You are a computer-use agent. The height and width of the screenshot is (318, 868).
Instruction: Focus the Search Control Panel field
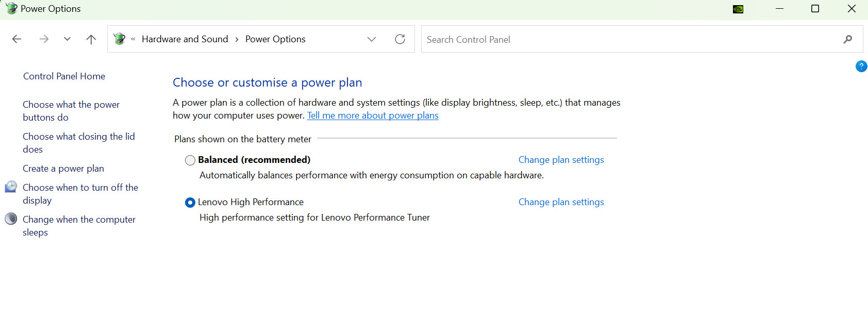click(x=642, y=39)
